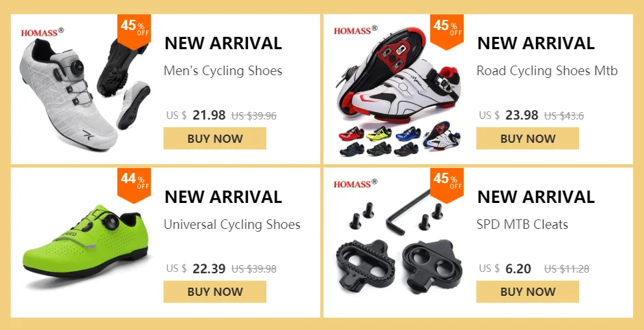Click BUY NOW for Men's Cycling Shoes
This screenshot has height=330, width=644.
[215, 139]
